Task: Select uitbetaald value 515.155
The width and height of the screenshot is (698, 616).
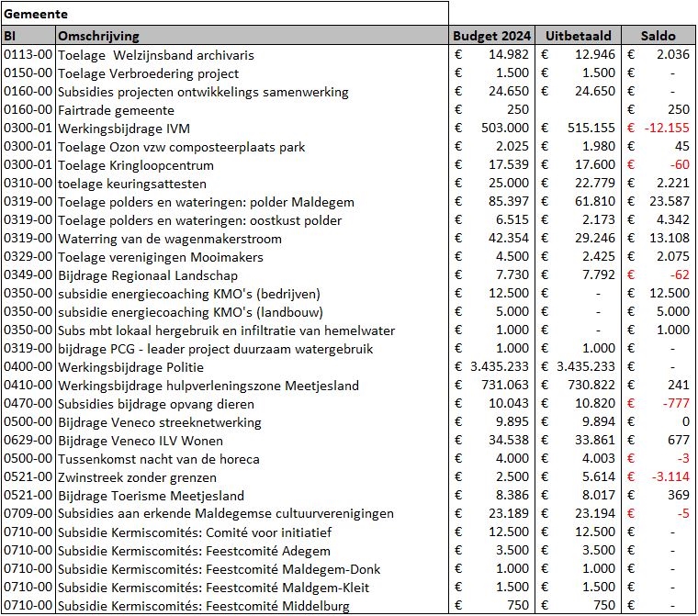Action: pyautogui.click(x=591, y=129)
